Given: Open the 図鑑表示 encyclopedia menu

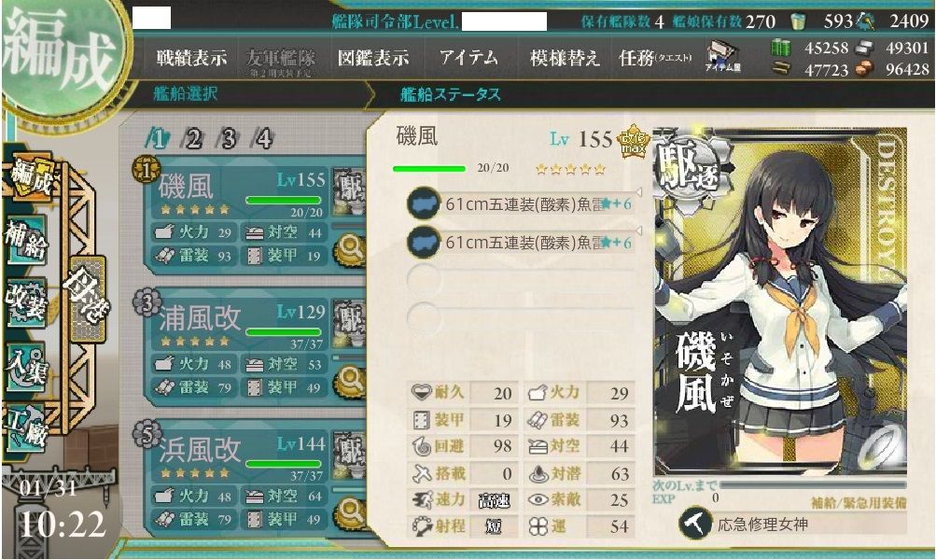Looking at the screenshot, I should click(373, 58).
